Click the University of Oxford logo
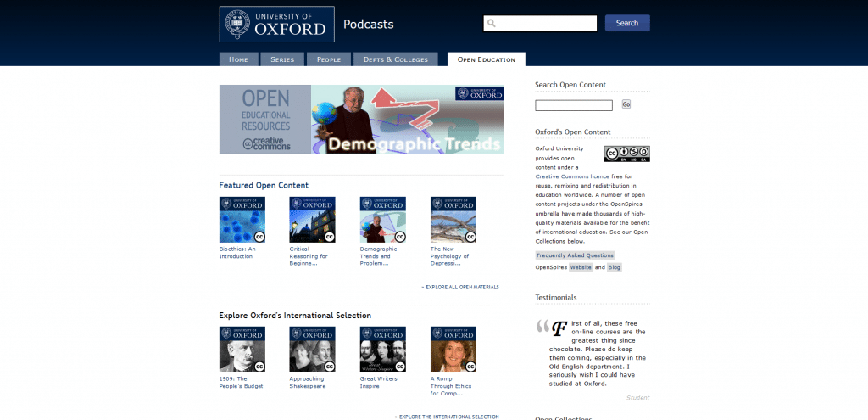The width and height of the screenshot is (868, 420). [277, 25]
